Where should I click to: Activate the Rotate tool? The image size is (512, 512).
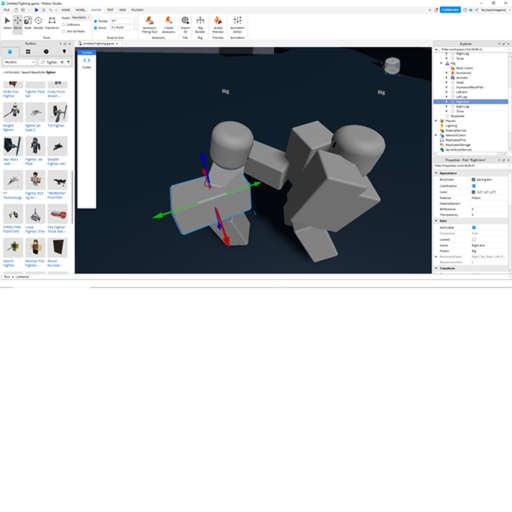pos(38,23)
